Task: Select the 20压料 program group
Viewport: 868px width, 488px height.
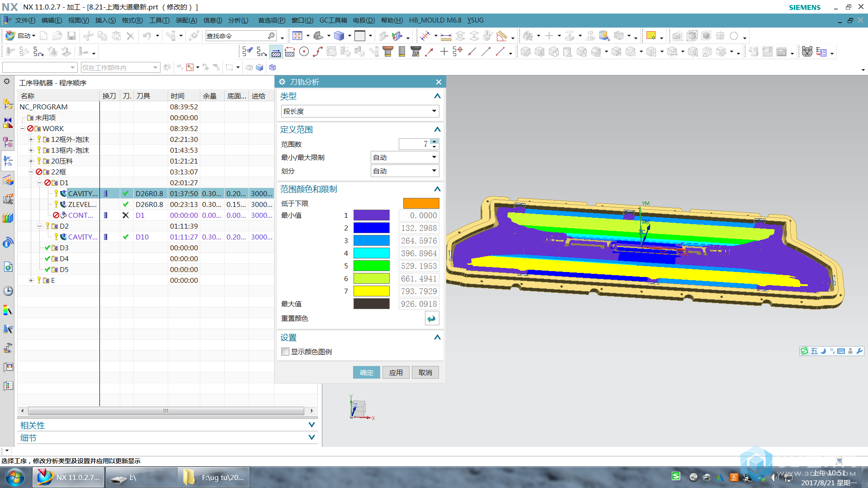Action: 62,161
